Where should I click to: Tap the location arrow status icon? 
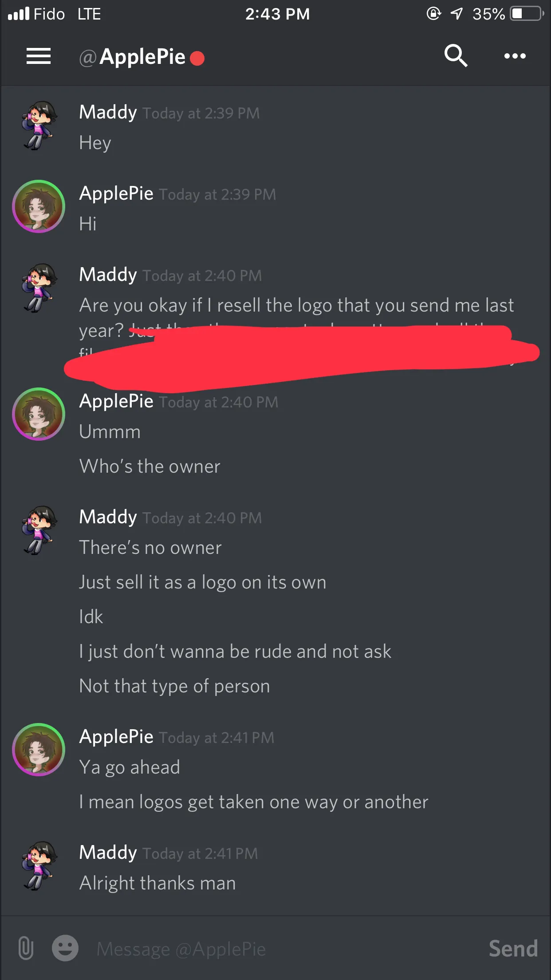point(457,14)
